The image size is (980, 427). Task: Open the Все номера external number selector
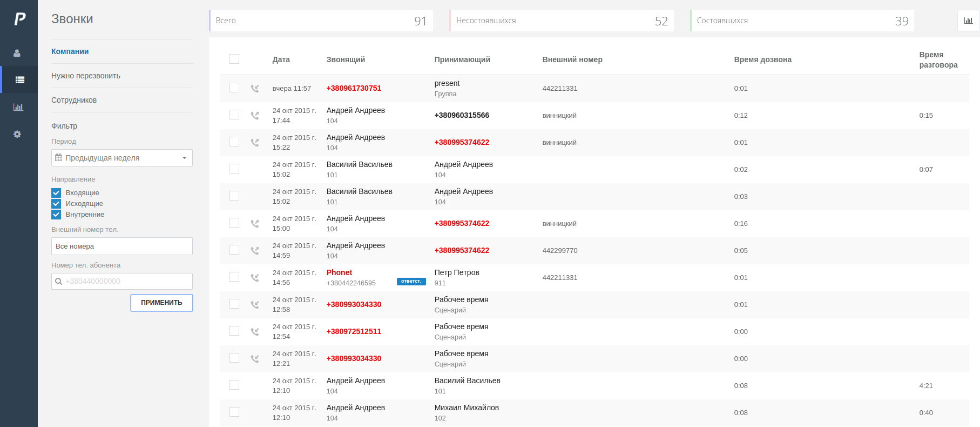[x=122, y=246]
